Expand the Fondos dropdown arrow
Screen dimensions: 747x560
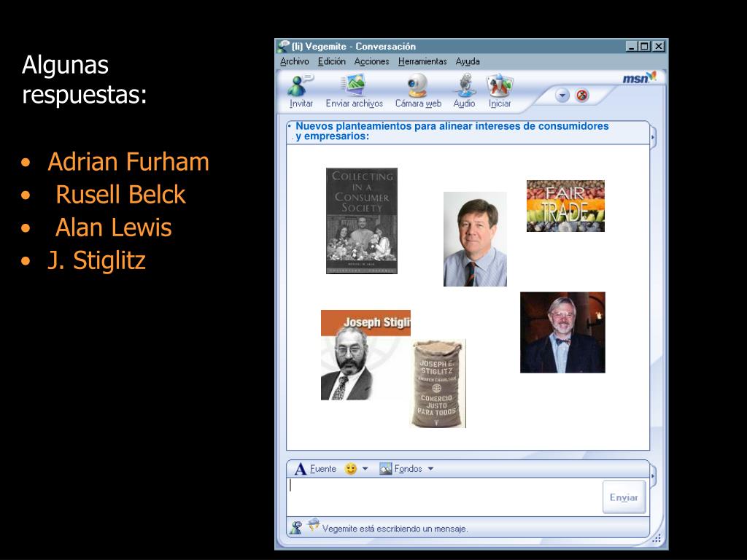(x=430, y=469)
